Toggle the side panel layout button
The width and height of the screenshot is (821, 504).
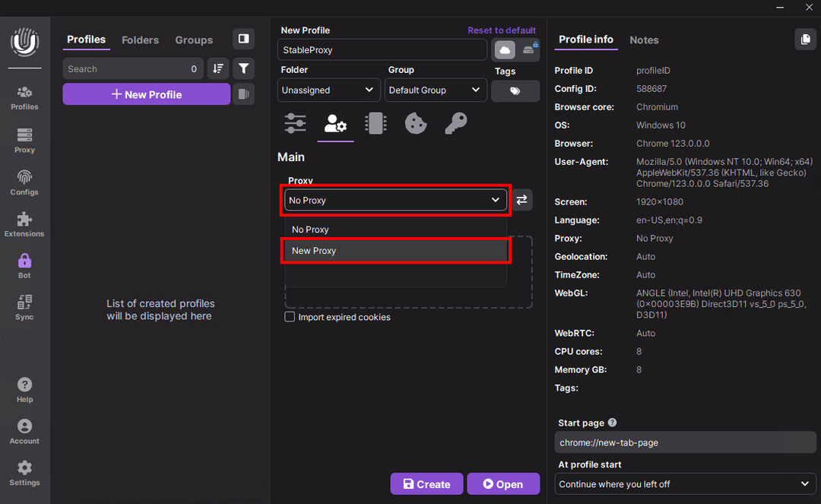(x=243, y=39)
